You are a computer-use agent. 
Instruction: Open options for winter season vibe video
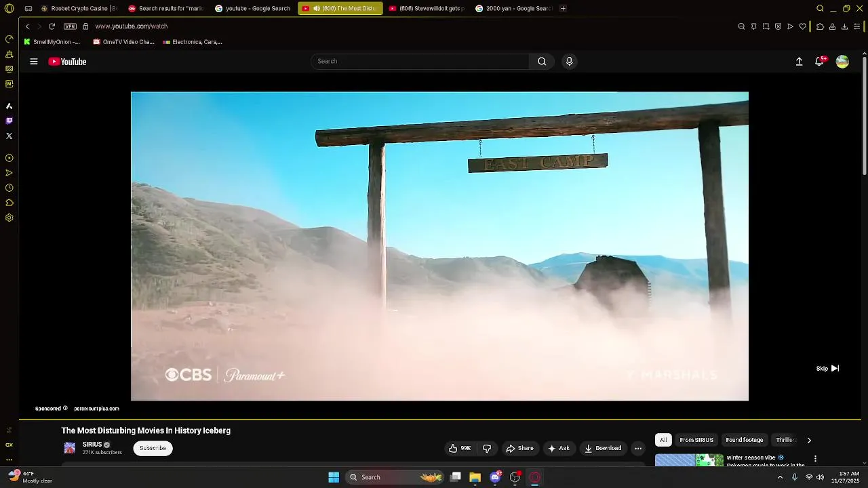coord(815,458)
